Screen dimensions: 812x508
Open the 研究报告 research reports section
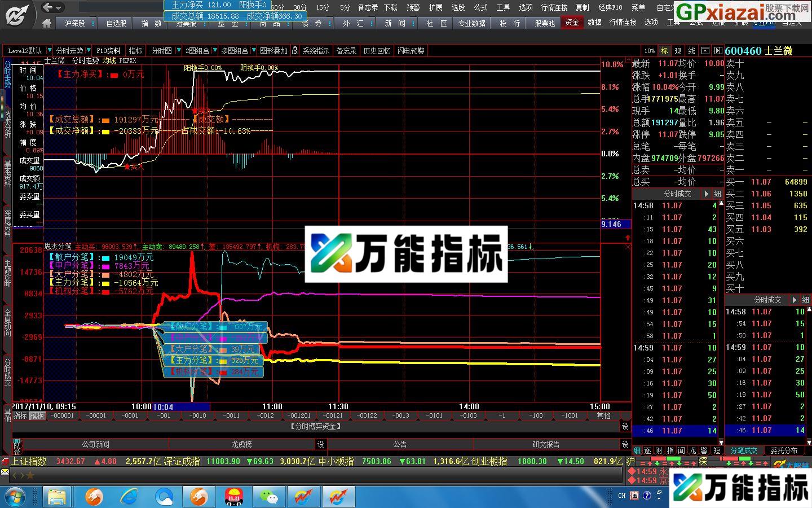(x=547, y=444)
